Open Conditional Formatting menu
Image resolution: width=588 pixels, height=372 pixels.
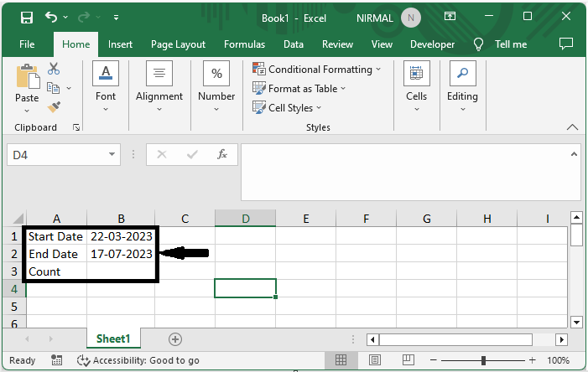coord(316,70)
